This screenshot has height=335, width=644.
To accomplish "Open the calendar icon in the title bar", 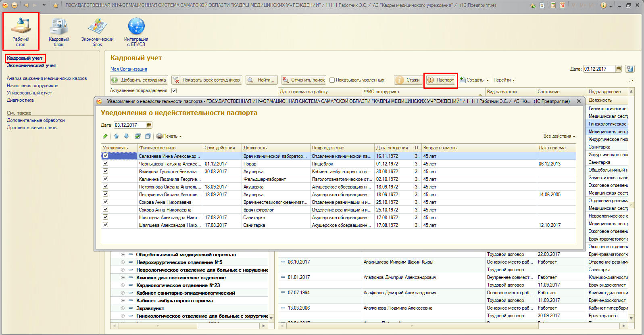I will coord(562,5).
